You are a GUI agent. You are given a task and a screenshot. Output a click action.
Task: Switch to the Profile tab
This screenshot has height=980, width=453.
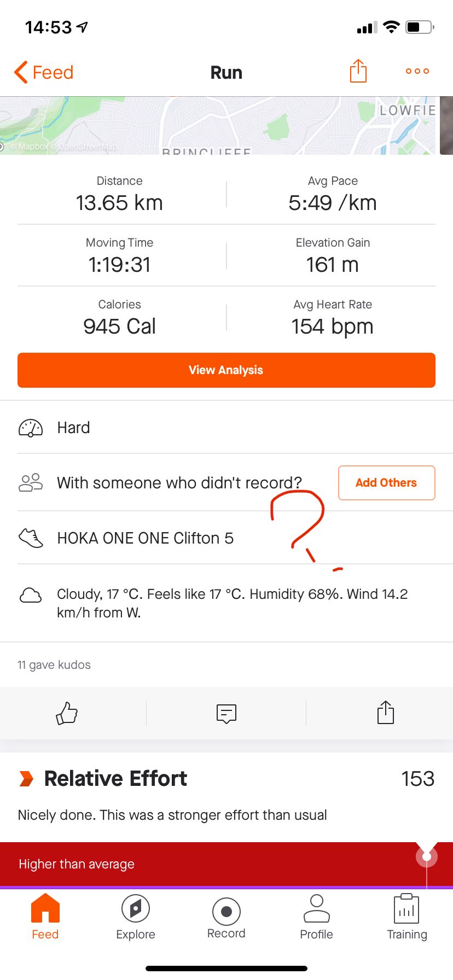316,918
